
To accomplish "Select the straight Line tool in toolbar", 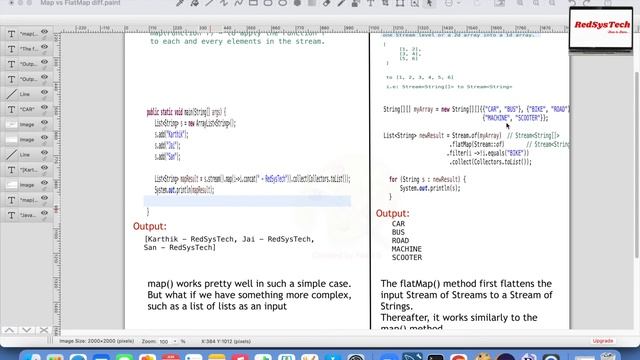I will pos(209,3).
